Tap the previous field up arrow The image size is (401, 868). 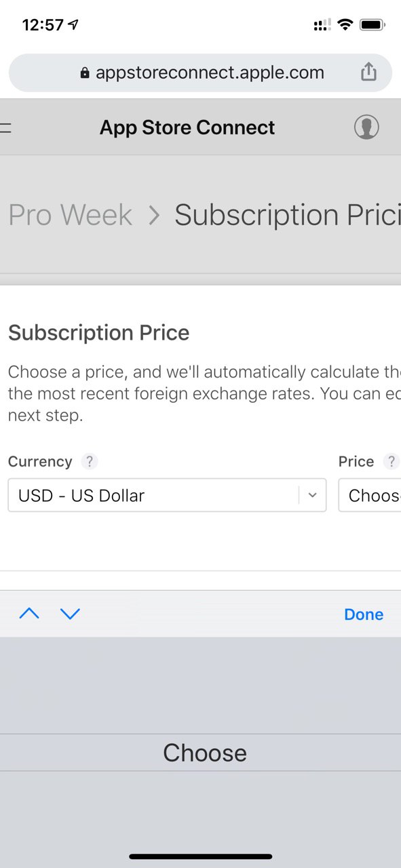[29, 614]
